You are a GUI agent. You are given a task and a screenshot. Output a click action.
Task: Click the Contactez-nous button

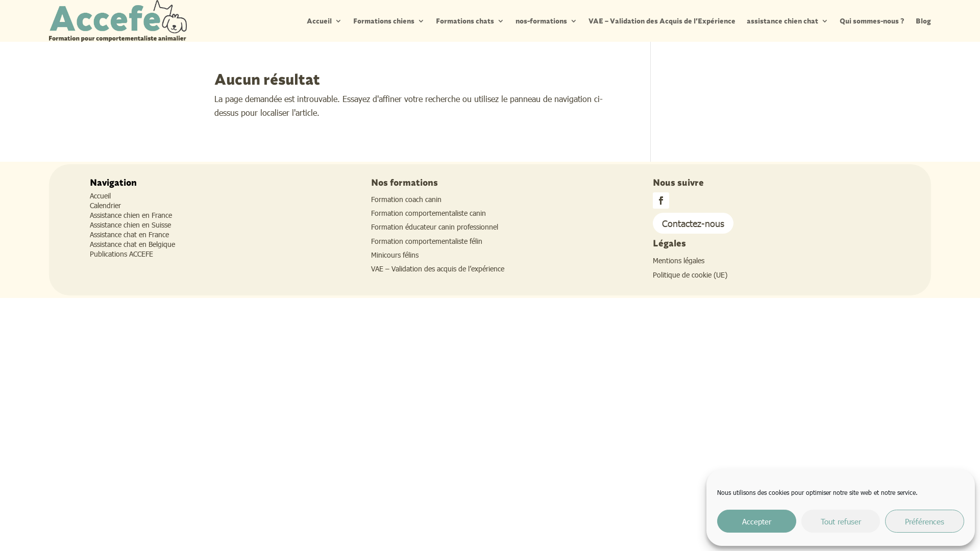(x=693, y=223)
